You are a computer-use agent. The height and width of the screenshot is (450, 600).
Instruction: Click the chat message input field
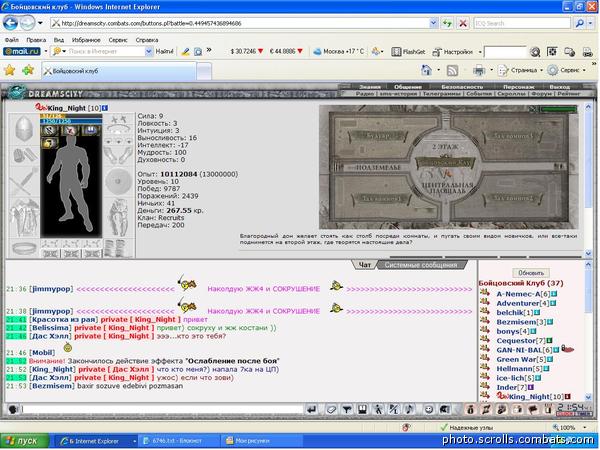coord(162,409)
